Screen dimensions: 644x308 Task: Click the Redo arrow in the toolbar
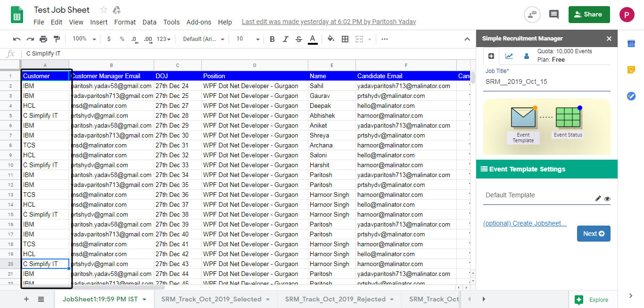30,39
